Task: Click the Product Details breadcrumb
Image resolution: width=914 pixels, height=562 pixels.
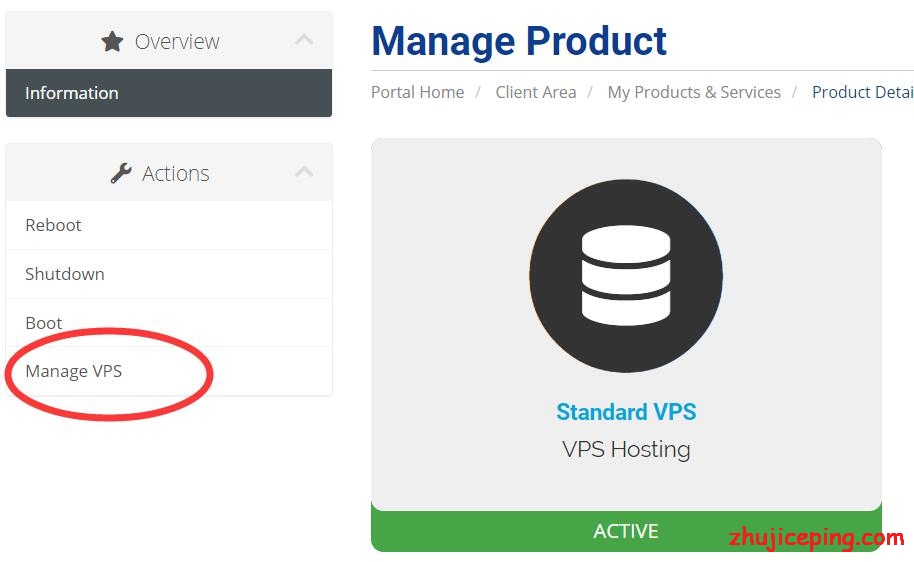Action: click(863, 92)
